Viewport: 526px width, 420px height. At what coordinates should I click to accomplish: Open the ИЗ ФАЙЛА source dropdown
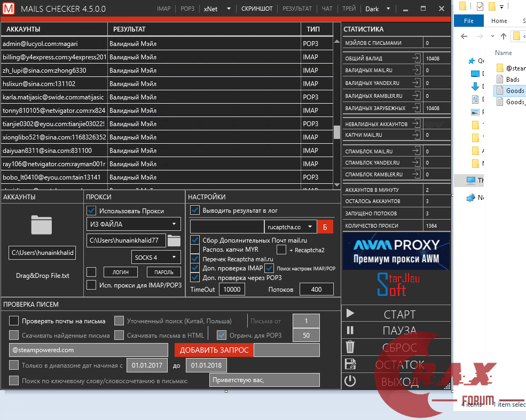(133, 224)
